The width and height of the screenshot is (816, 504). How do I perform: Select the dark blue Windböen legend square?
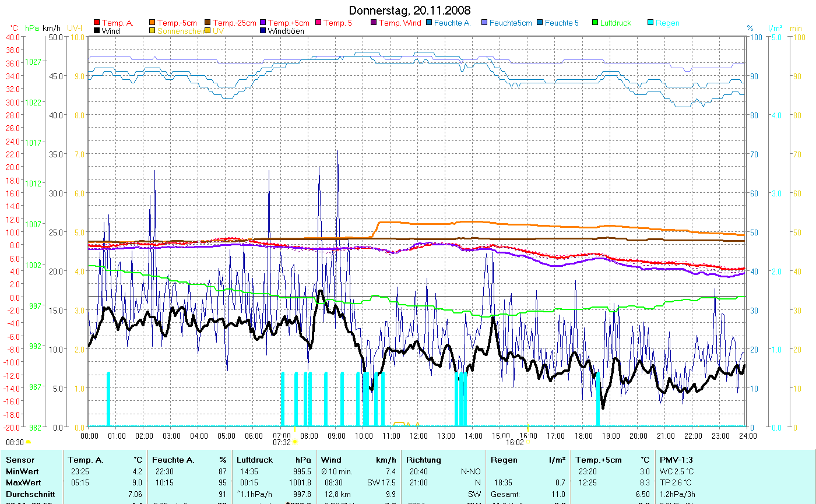(263, 31)
